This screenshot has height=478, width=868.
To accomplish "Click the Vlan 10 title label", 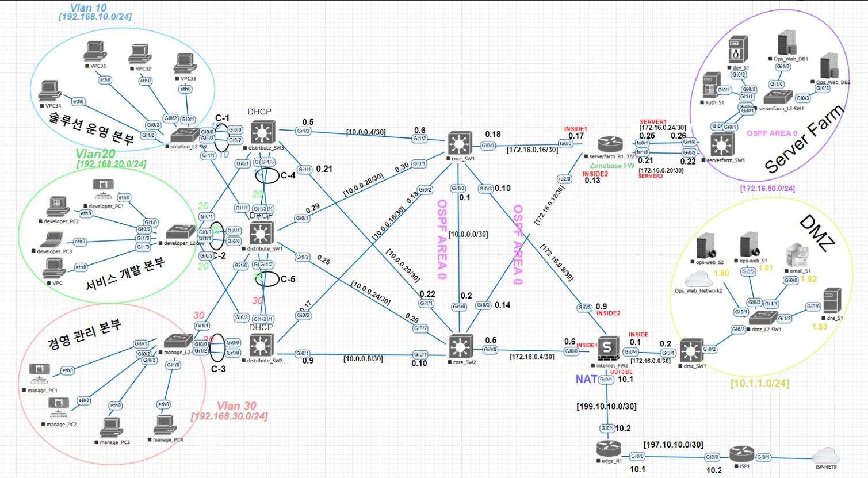I will (x=89, y=8).
